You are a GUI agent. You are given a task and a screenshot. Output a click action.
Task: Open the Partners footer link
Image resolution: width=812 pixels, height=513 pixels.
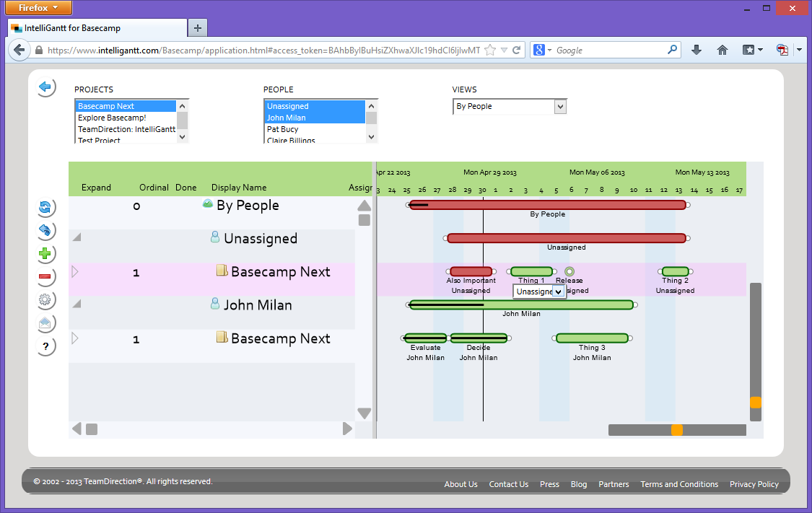(614, 484)
